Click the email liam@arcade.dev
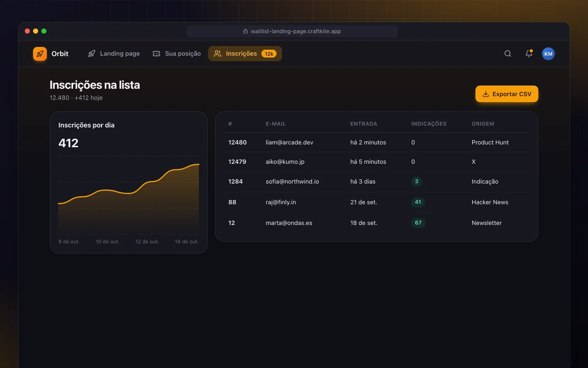 point(289,142)
